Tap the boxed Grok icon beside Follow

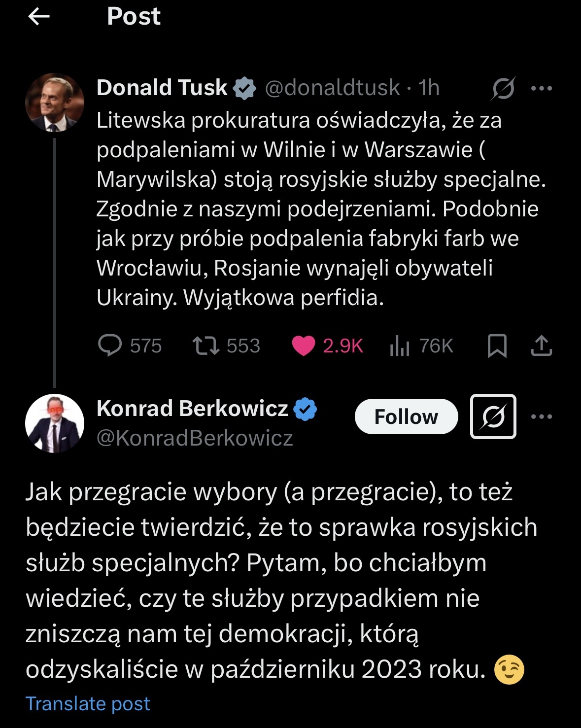(x=493, y=416)
